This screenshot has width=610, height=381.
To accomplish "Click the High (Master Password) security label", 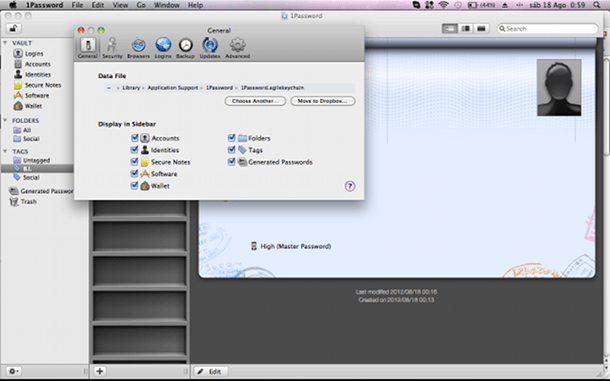I will click(x=296, y=246).
